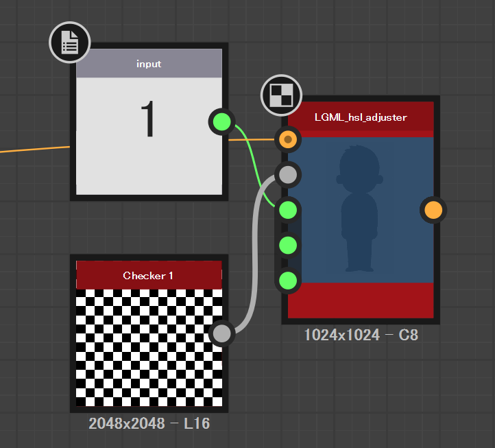Click the orange input connector on LGML_hsl_adjuster
This screenshot has width=495, height=448.
[x=289, y=139]
